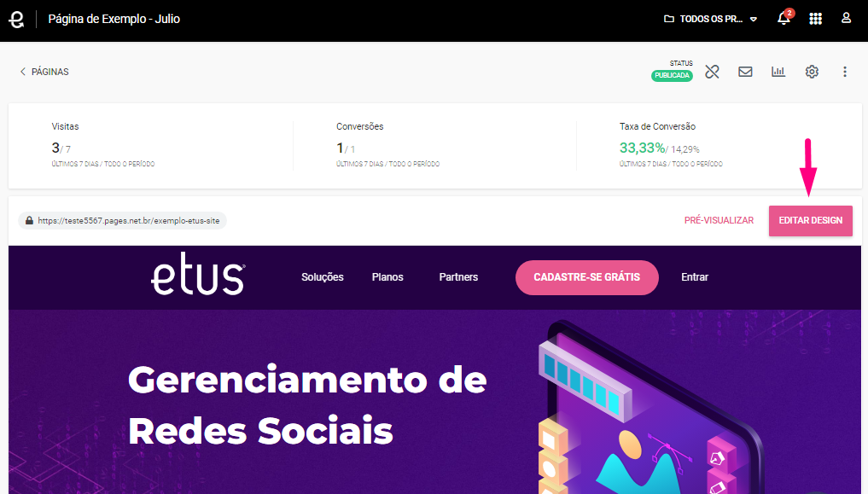This screenshot has width=868, height=494.
Task: Click the Etus logo in top bar
Action: tap(16, 19)
